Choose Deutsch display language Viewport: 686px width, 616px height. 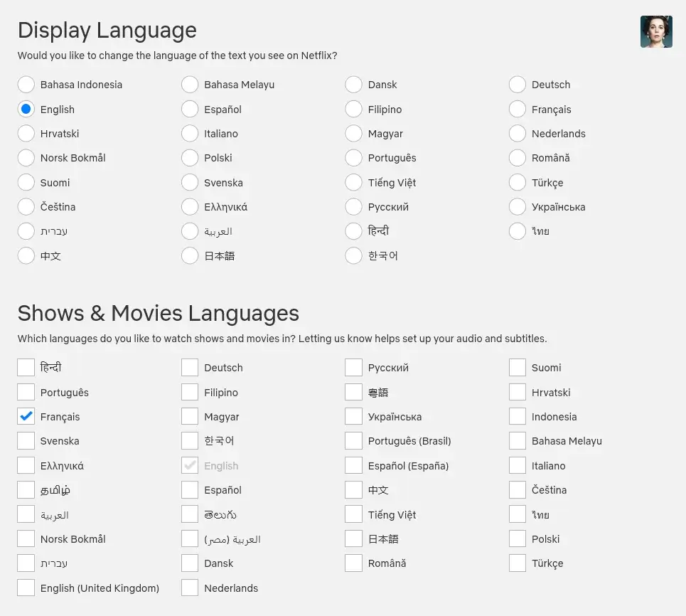(518, 84)
